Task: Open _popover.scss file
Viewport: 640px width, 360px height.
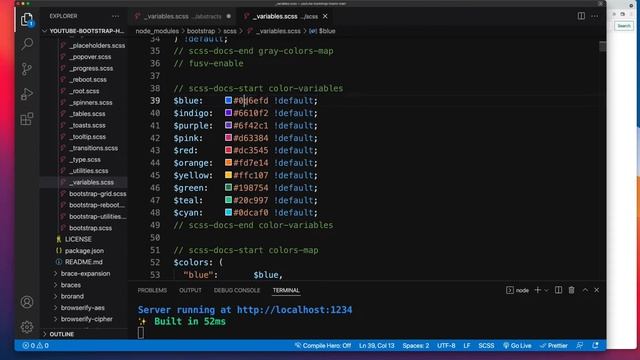Action: coord(90,57)
